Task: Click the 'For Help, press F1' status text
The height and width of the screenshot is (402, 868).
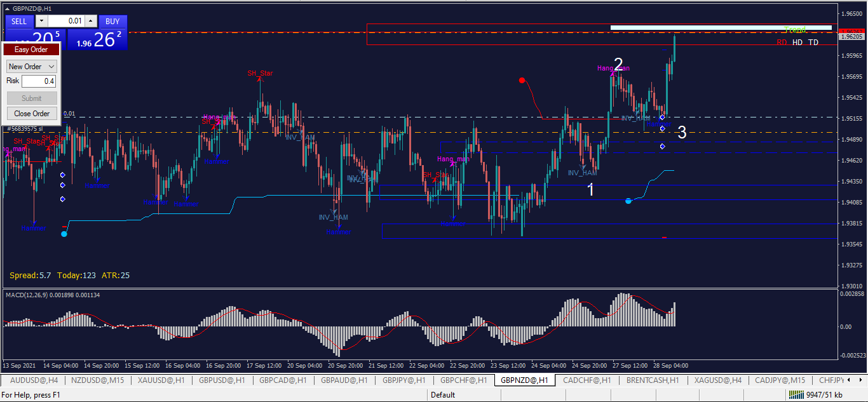Action: (x=31, y=395)
